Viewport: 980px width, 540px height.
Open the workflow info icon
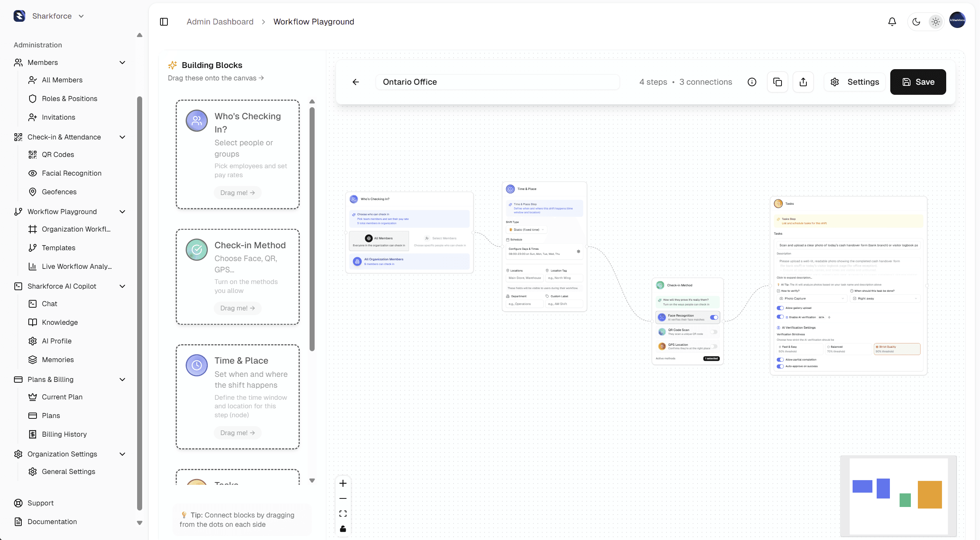pos(752,82)
